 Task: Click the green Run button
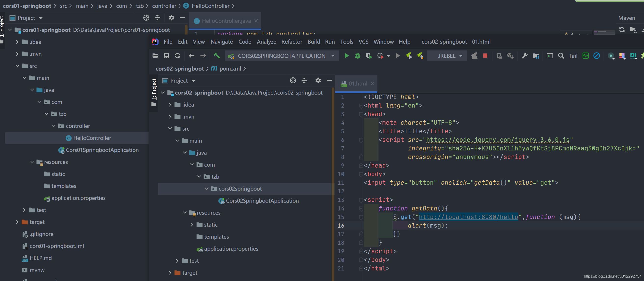[x=346, y=56]
